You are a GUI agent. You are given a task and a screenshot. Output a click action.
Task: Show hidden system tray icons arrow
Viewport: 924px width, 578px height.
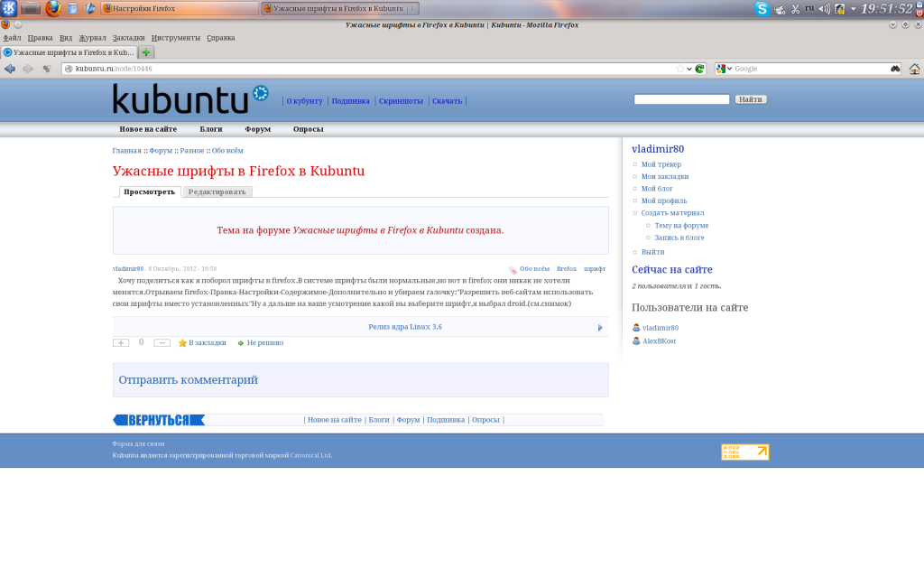(x=854, y=9)
